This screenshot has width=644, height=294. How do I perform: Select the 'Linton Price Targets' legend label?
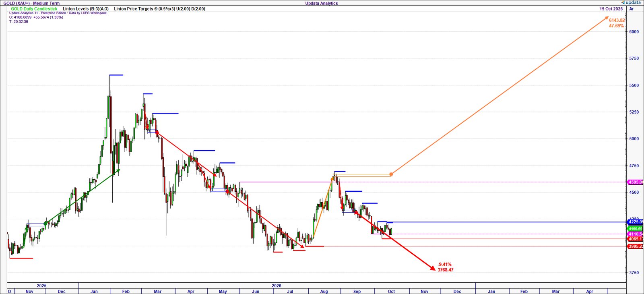pyautogui.click(x=159, y=9)
